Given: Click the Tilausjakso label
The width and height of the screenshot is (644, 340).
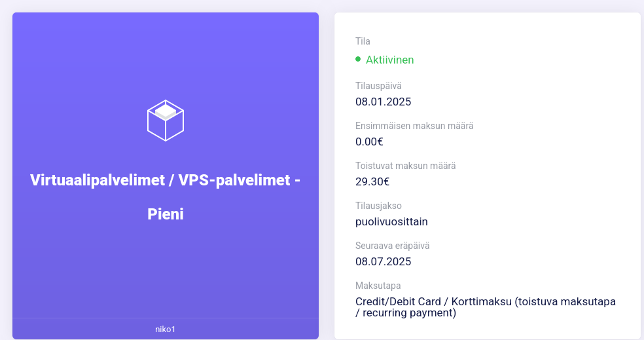Looking at the screenshot, I should (x=378, y=206).
